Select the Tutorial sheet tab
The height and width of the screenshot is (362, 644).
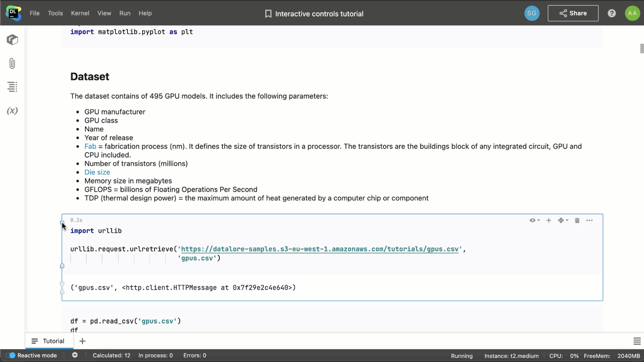tap(48, 341)
